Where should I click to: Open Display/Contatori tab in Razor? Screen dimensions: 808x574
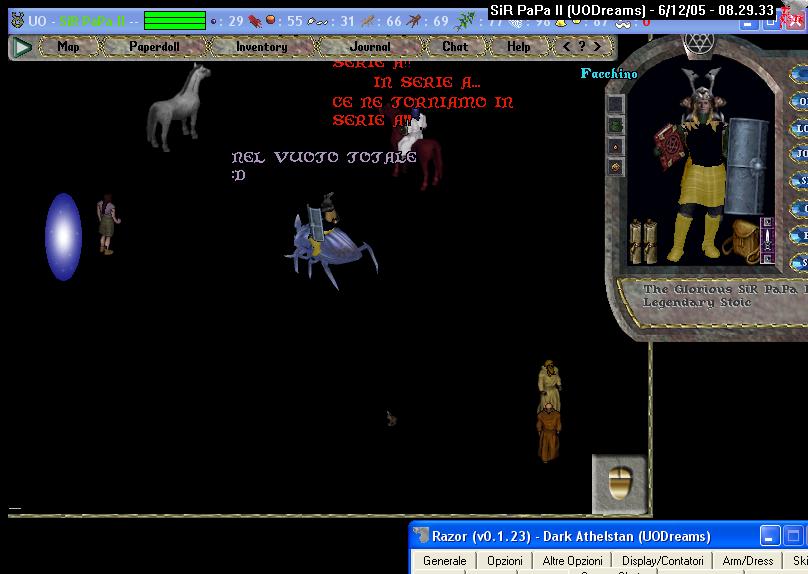coord(662,561)
